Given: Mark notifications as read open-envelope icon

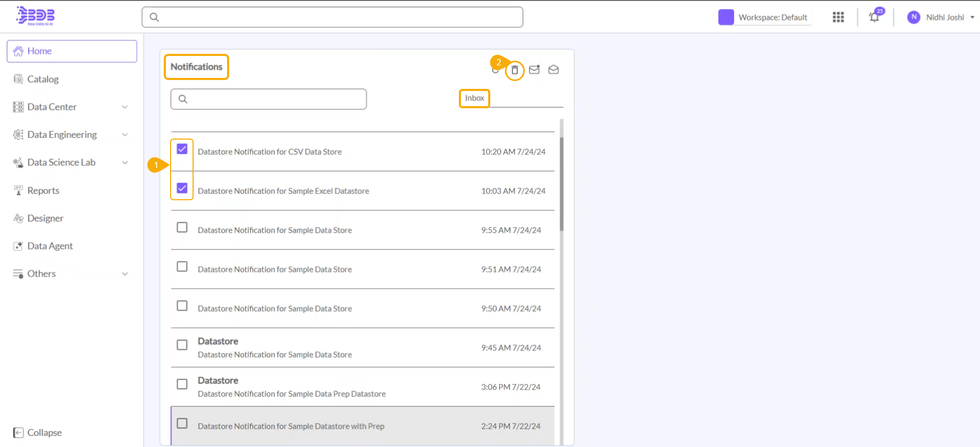Looking at the screenshot, I should (x=554, y=70).
